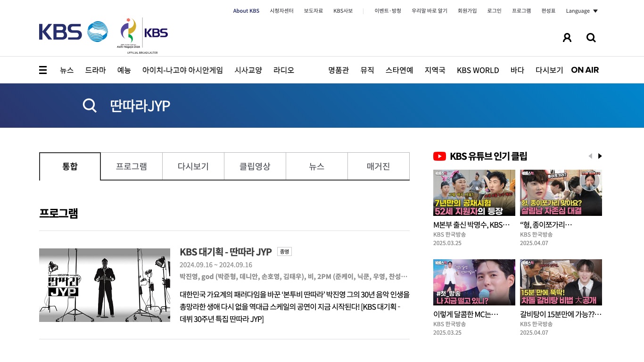Viewport: 644px width, 362px height.
Task: Click the user account profile icon
Action: point(567,38)
